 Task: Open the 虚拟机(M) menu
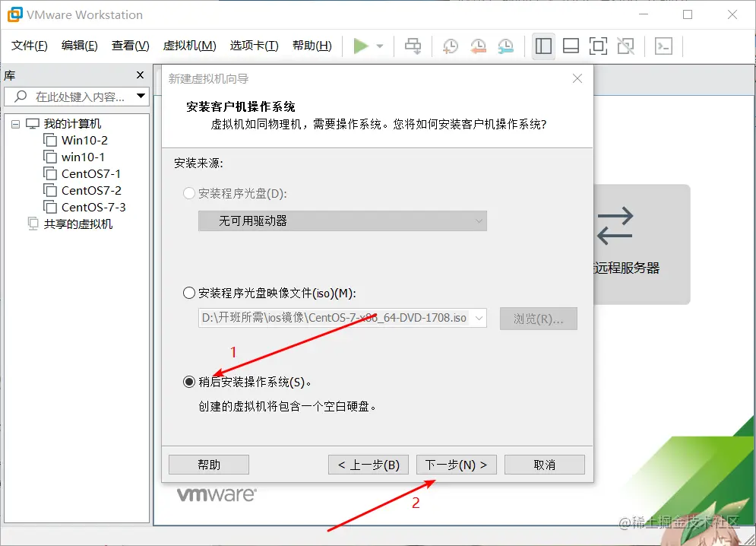pos(189,46)
